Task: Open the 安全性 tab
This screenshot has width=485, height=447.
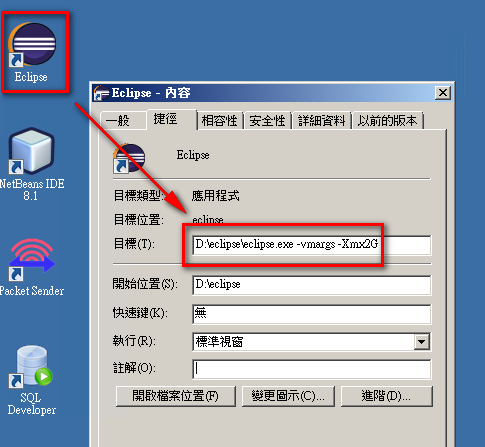Action: point(267,120)
